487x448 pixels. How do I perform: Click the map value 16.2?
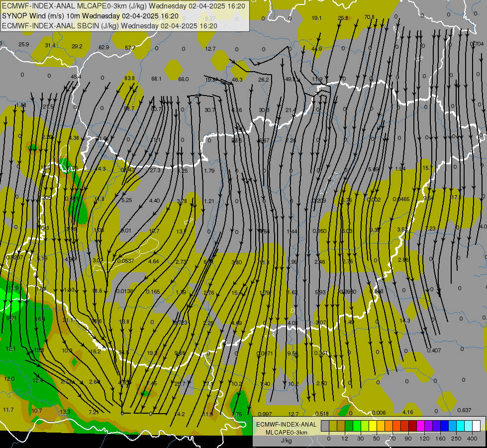(96, 351)
